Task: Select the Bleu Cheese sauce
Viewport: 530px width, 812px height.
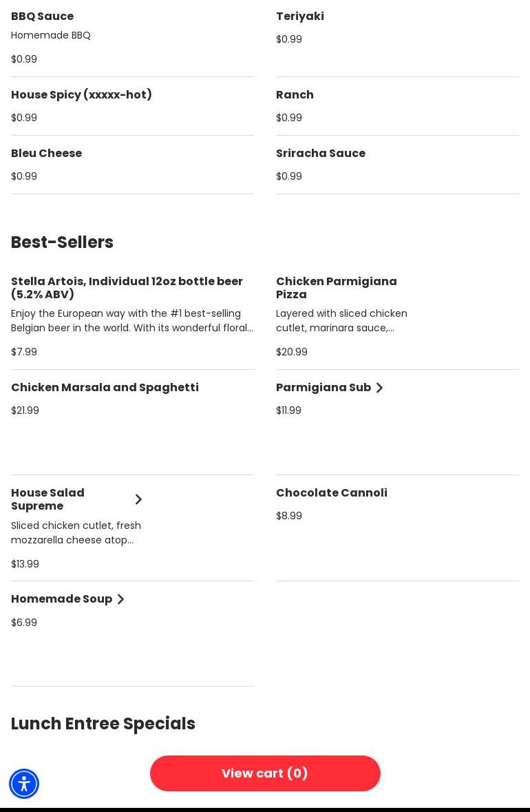Action: pos(46,154)
